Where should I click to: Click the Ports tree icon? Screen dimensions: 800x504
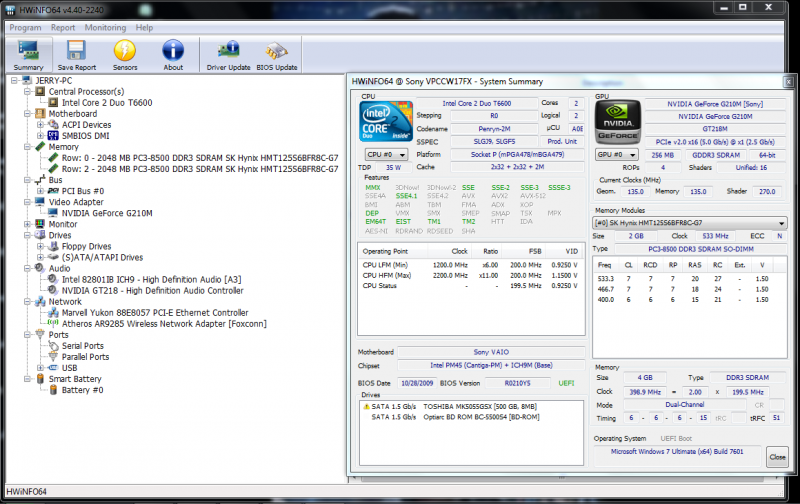(x=40, y=335)
